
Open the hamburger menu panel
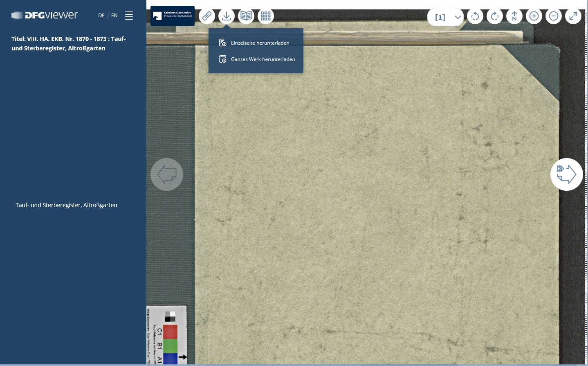tap(129, 16)
